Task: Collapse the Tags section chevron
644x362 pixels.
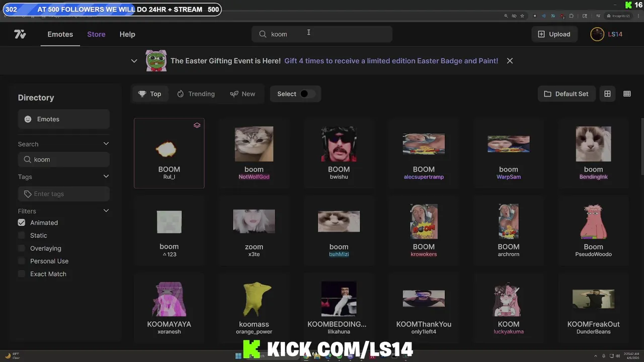Action: pos(106,176)
